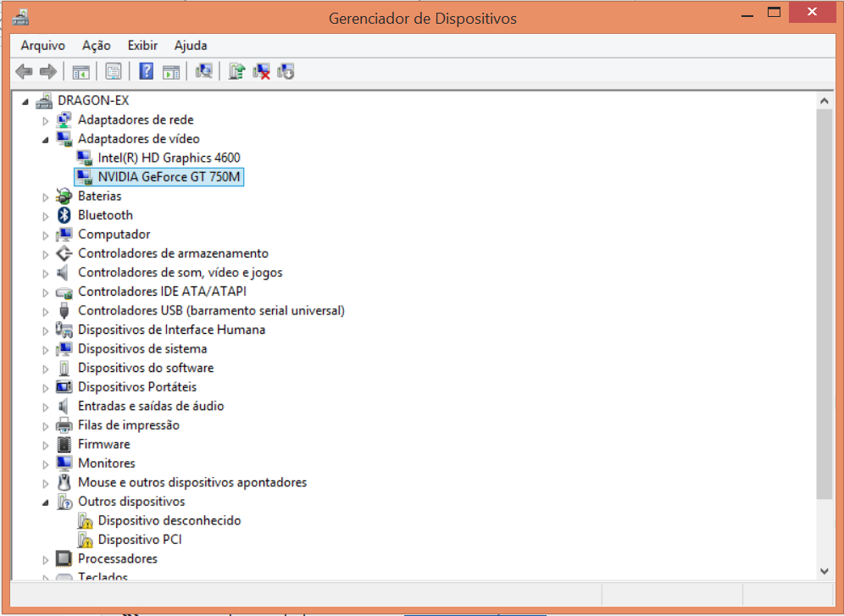Click the Baterias battery icon
Image resolution: width=844 pixels, height=616 pixels.
[64, 196]
